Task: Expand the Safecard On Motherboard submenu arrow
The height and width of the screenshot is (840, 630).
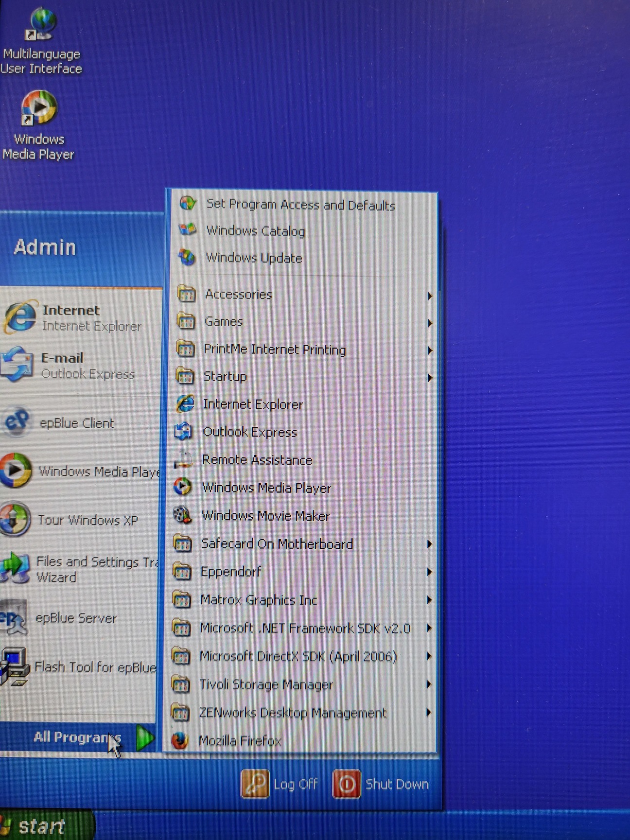Action: pos(429,544)
